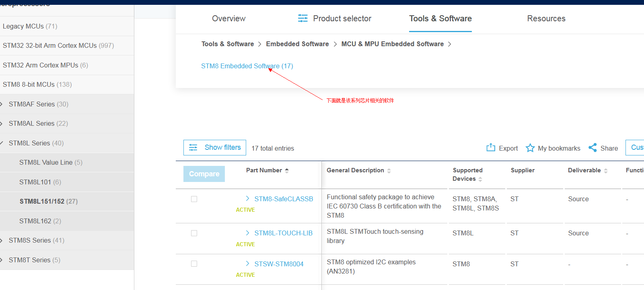Click the Show filters button
The height and width of the screenshot is (290, 644).
pos(215,147)
